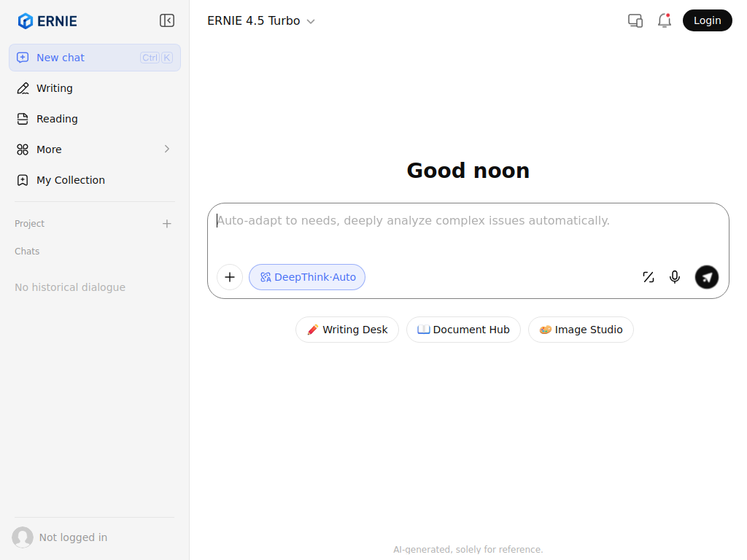
Task: Collapse the sidebar with the panel icon
Action: 167,20
